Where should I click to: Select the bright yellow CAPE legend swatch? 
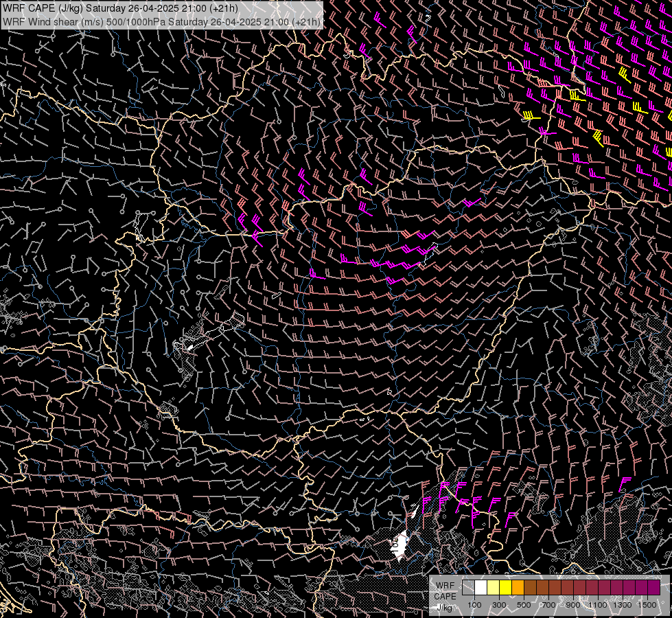(506, 587)
